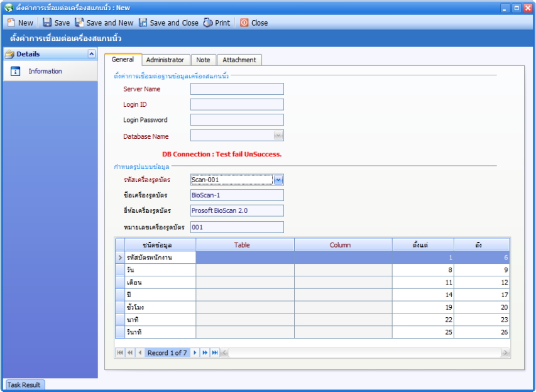Select the เดือน row in grid
The height and width of the screenshot is (392, 536).
[312, 282]
